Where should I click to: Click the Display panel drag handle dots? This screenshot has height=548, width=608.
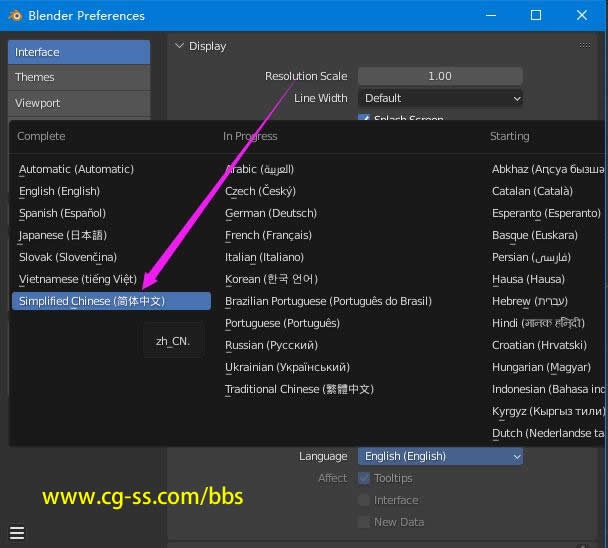[584, 45]
